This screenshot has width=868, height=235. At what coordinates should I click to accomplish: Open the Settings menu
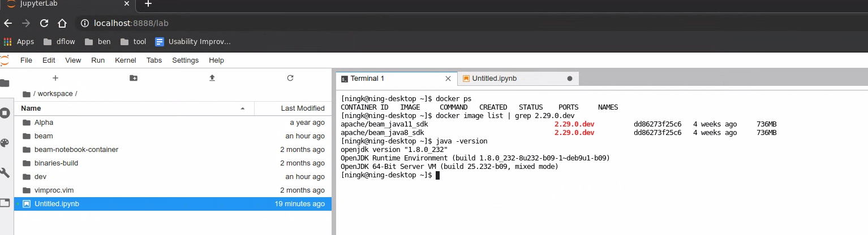click(x=186, y=60)
